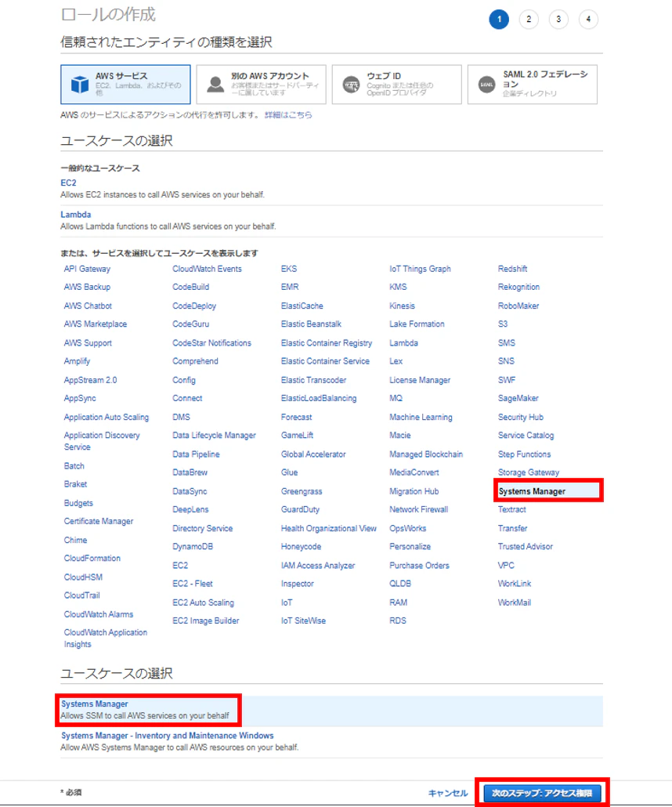The width and height of the screenshot is (672, 807).
Task: Select DataSync service
Action: click(x=190, y=491)
